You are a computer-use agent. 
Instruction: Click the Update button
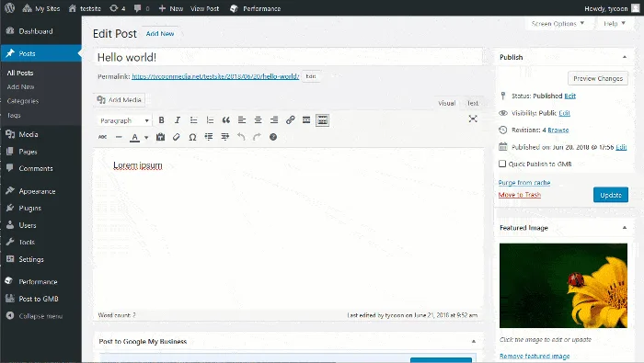(x=611, y=195)
